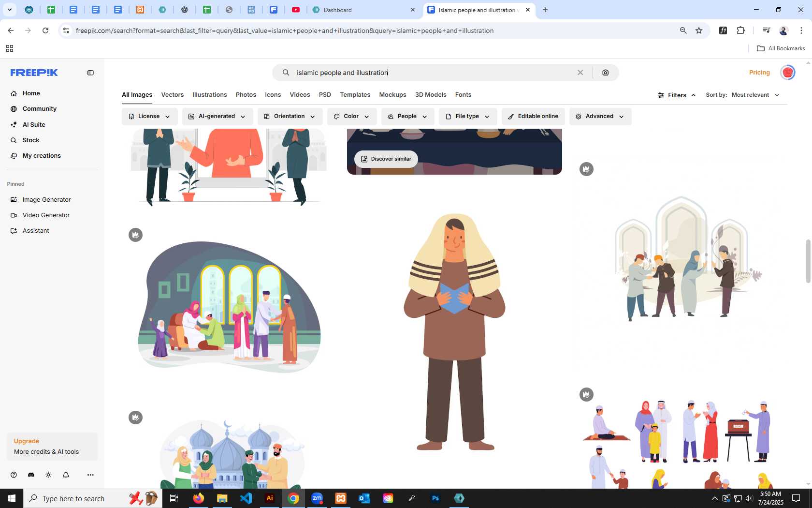812x508 pixels.
Task: Bookmark this page star icon
Action: [x=699, y=30]
